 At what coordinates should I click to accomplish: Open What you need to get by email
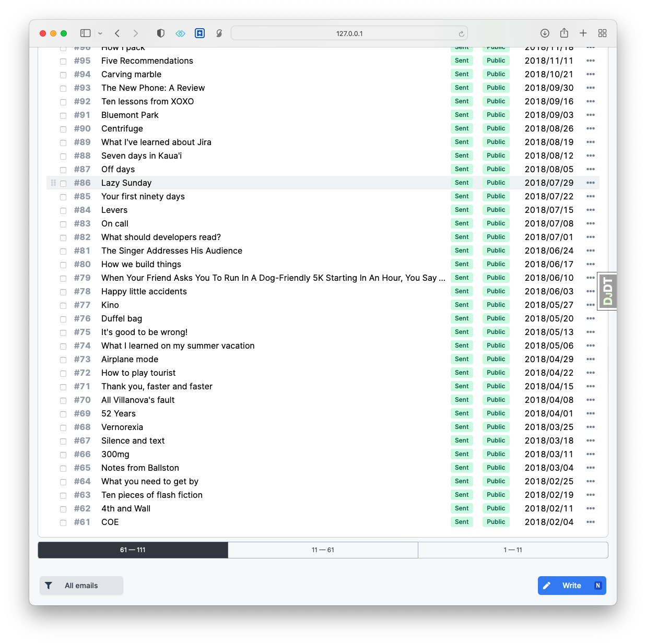coord(150,481)
